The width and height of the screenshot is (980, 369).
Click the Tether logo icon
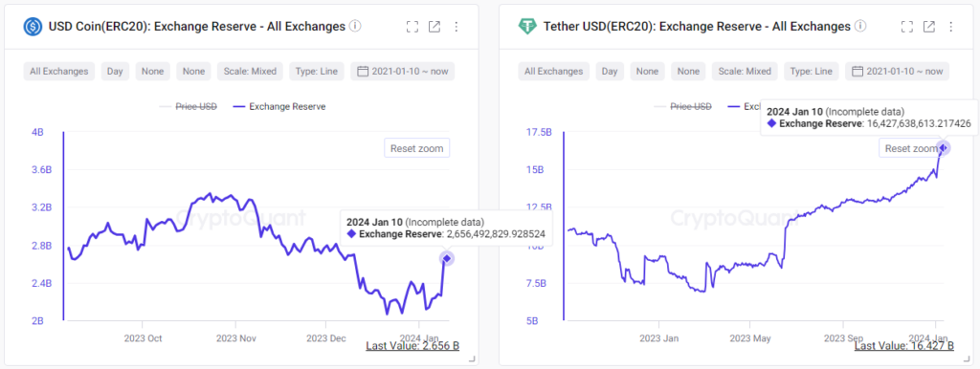527,26
